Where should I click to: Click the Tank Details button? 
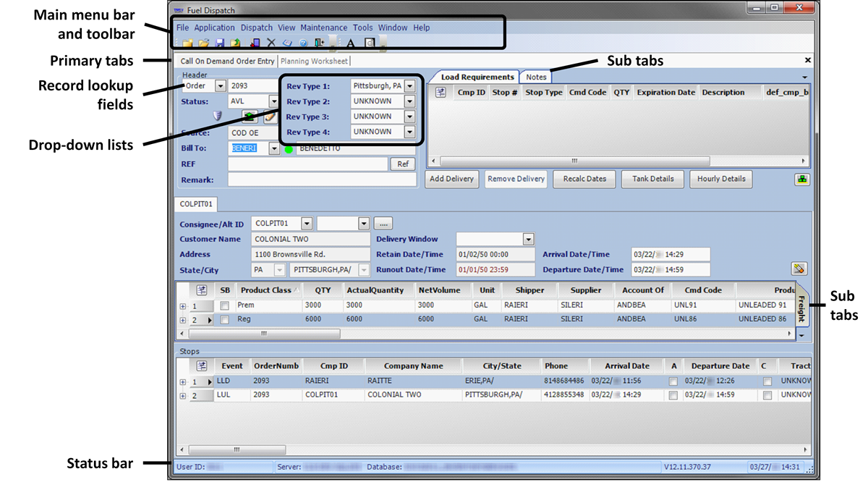coord(652,179)
